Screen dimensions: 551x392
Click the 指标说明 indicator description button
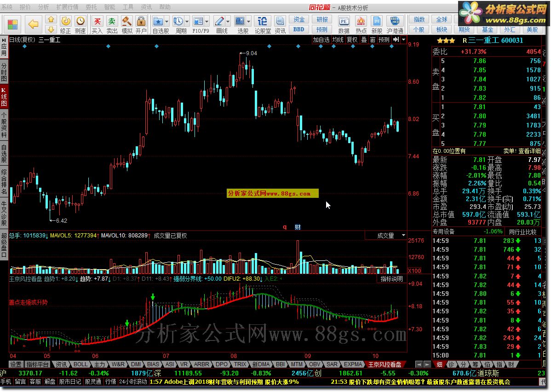click(392, 279)
